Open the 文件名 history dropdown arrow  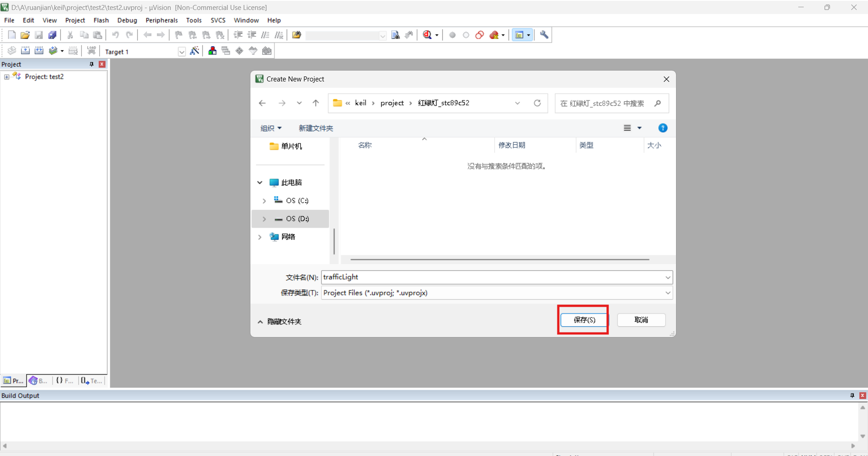[x=667, y=277]
